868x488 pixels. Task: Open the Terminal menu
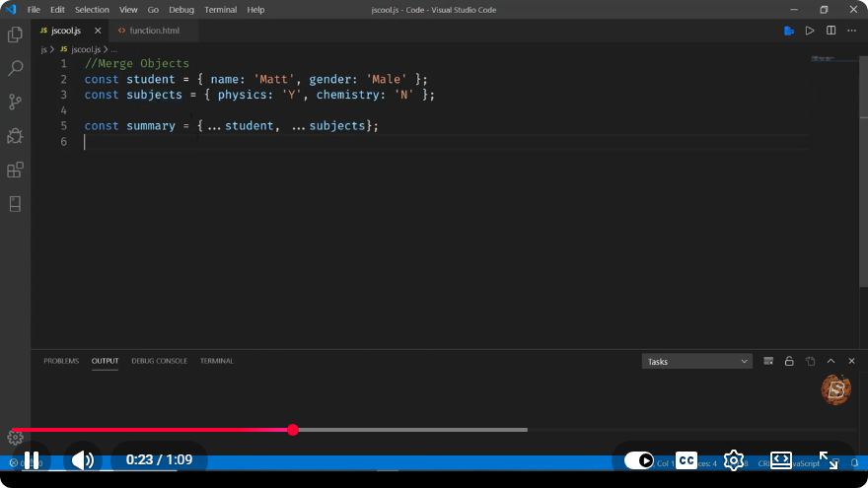point(220,10)
